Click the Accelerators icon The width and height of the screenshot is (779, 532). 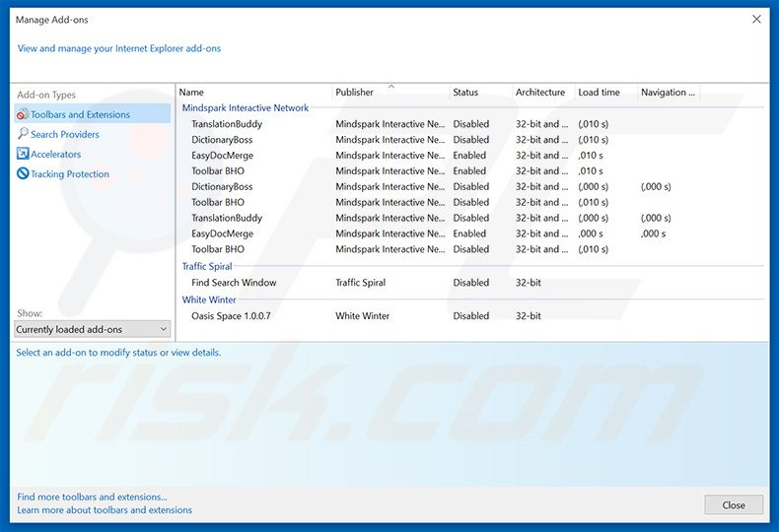(23, 154)
